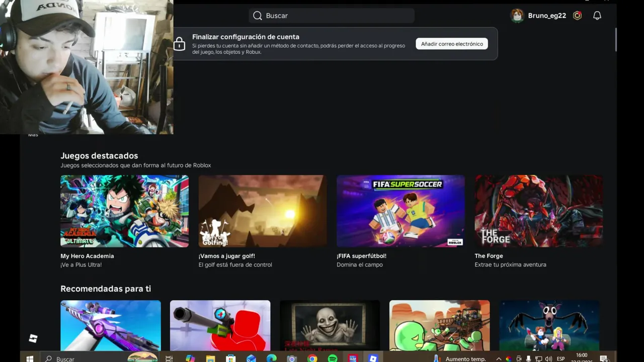Click the Juegos destacados heading
The height and width of the screenshot is (362, 644).
click(99, 156)
